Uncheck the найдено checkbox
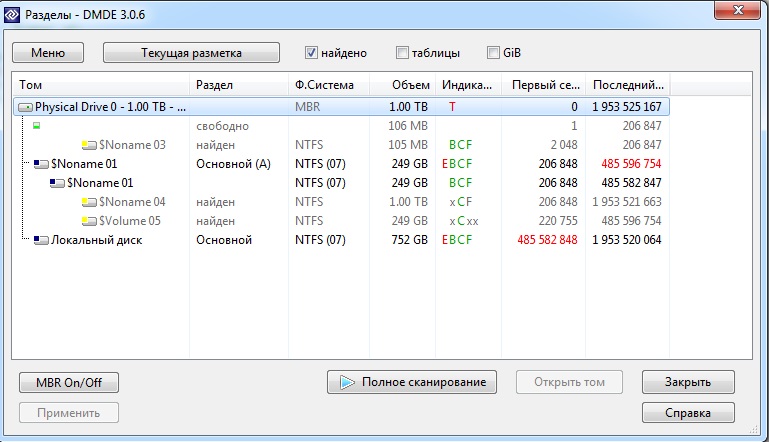This screenshot has width=769, height=442. 311,52
